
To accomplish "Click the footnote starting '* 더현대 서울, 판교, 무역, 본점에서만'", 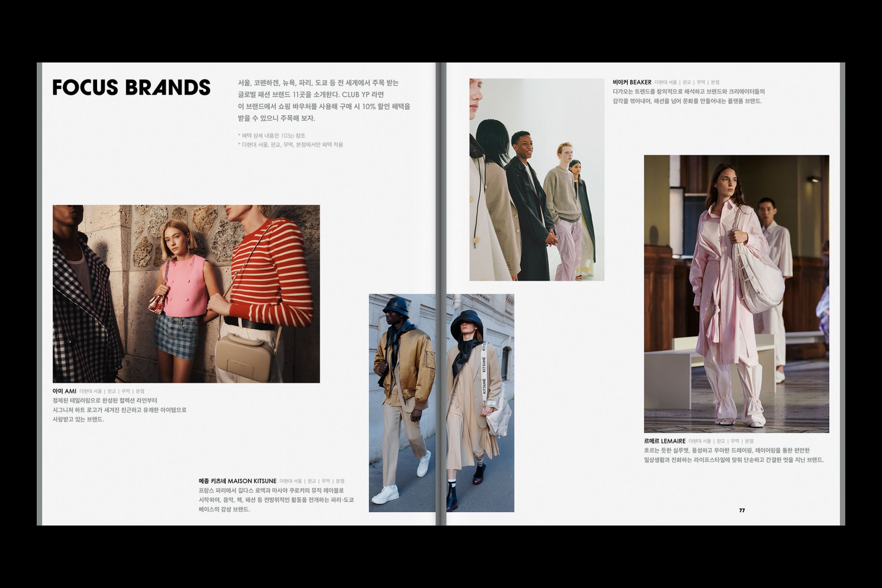I will tap(290, 145).
